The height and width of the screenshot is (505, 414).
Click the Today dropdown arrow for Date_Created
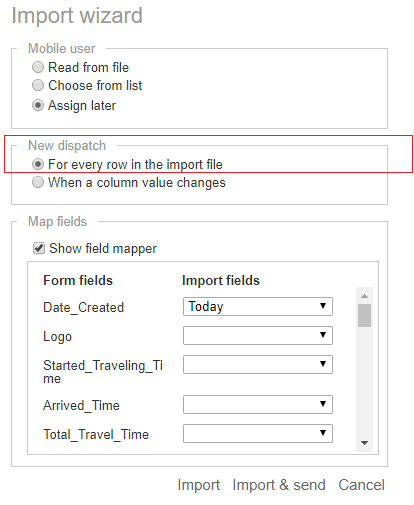coord(323,306)
